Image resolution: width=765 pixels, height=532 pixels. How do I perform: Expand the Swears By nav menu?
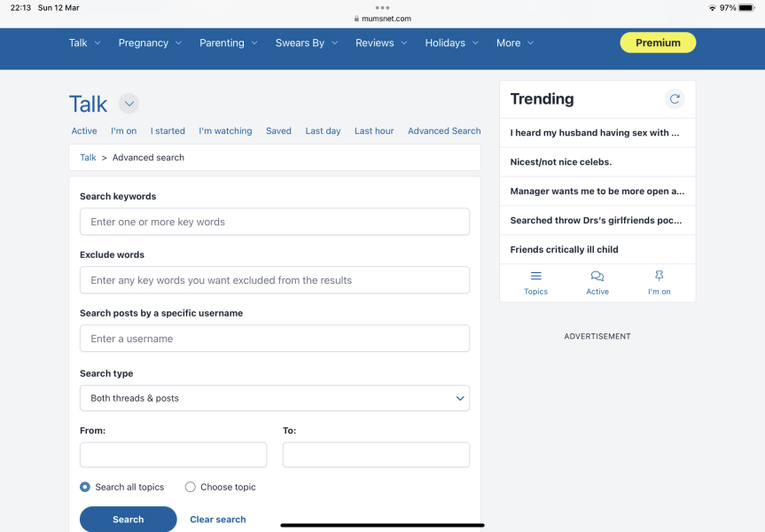tap(307, 43)
